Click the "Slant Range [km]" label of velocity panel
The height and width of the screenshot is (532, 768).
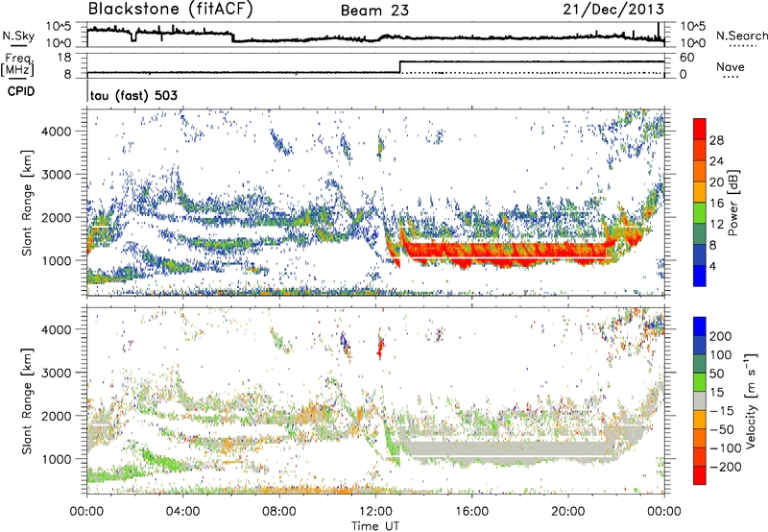[27, 400]
